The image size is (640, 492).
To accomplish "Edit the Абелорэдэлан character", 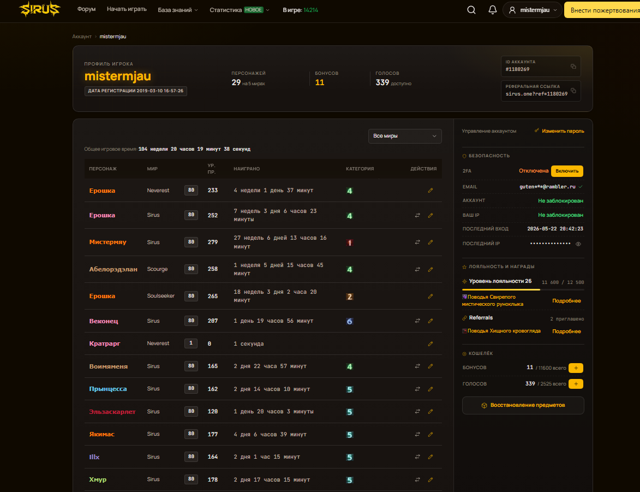I will point(430,269).
